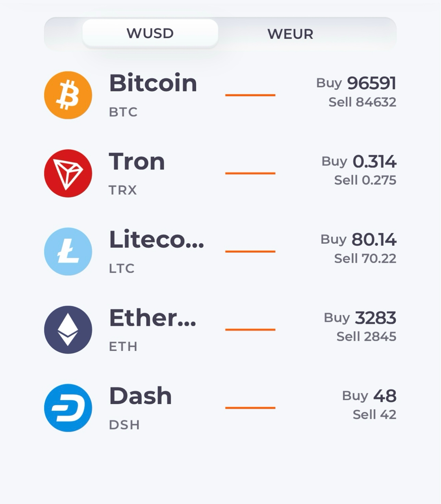This screenshot has height=504, width=441.
Task: Select the Tron TRX icon
Action: point(68,173)
